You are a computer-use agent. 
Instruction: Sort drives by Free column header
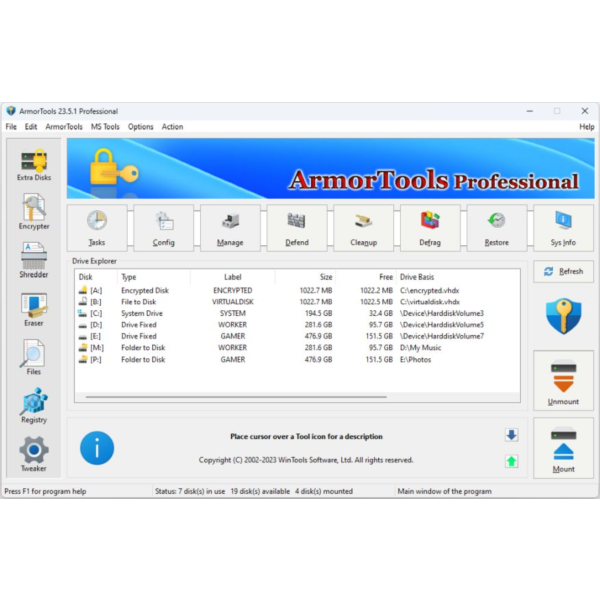point(366,277)
